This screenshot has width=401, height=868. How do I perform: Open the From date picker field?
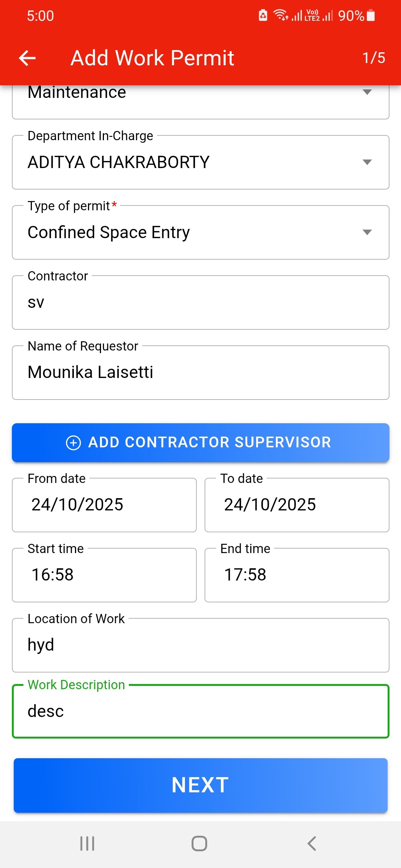[x=104, y=505]
